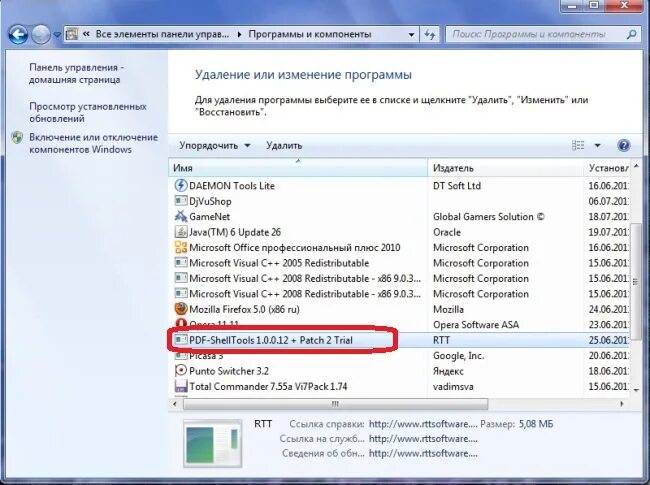Click the search magnifier icon
The width and height of the screenshot is (650, 485).
632,34
